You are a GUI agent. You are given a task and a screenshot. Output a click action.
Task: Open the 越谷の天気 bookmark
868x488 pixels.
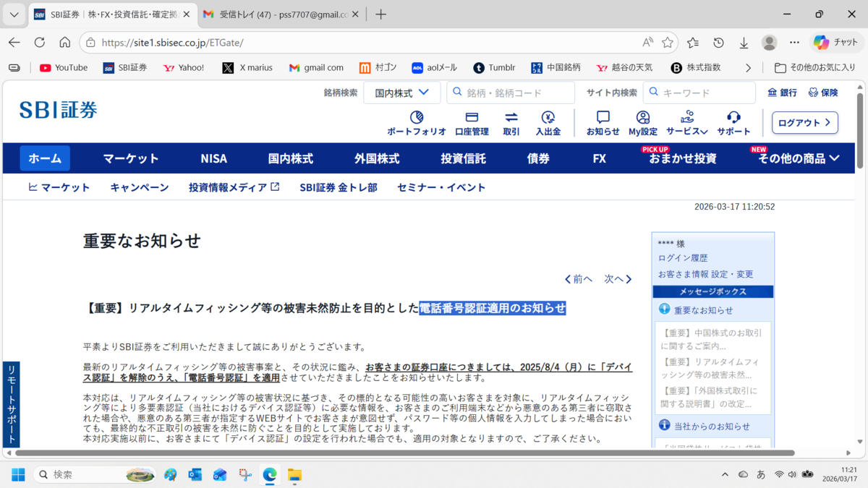pos(624,67)
